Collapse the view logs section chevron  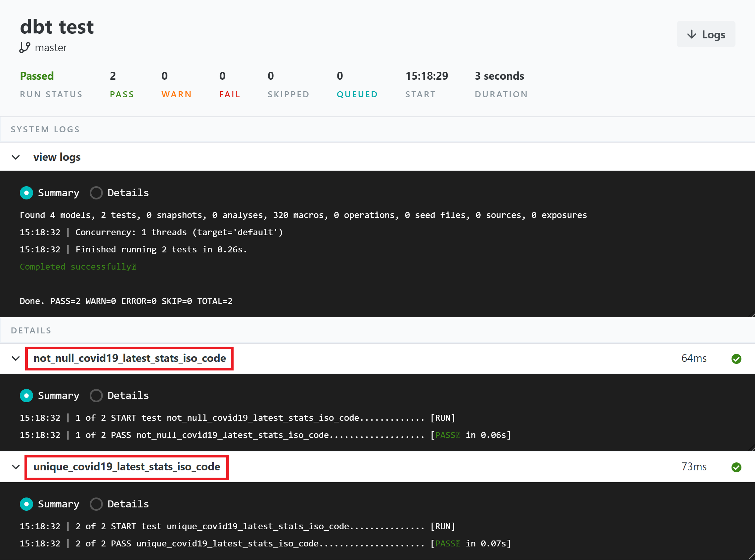tap(16, 157)
